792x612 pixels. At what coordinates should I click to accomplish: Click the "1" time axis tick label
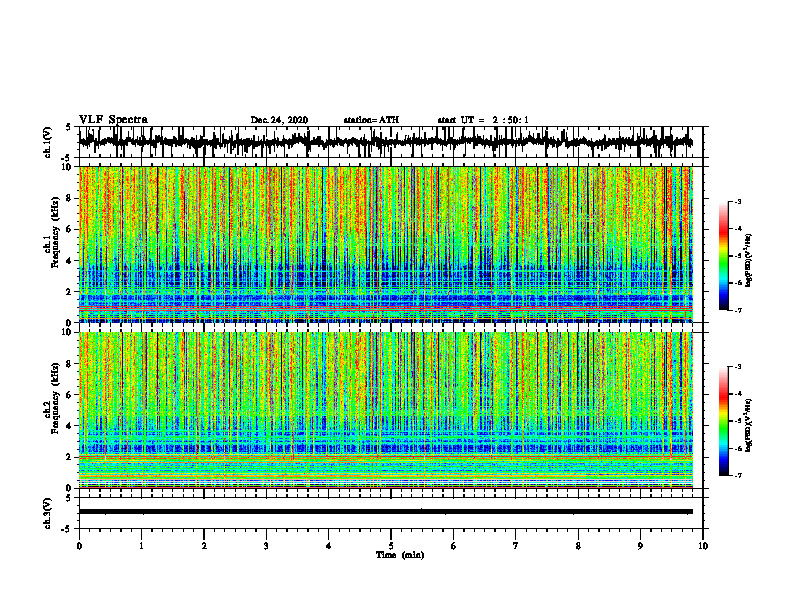pos(141,546)
